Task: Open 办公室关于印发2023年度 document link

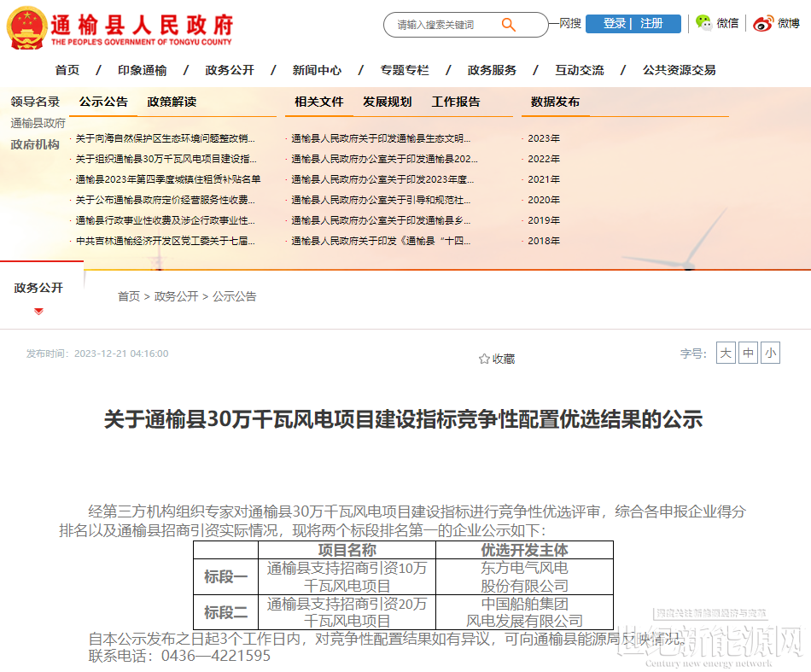Action: [382, 179]
